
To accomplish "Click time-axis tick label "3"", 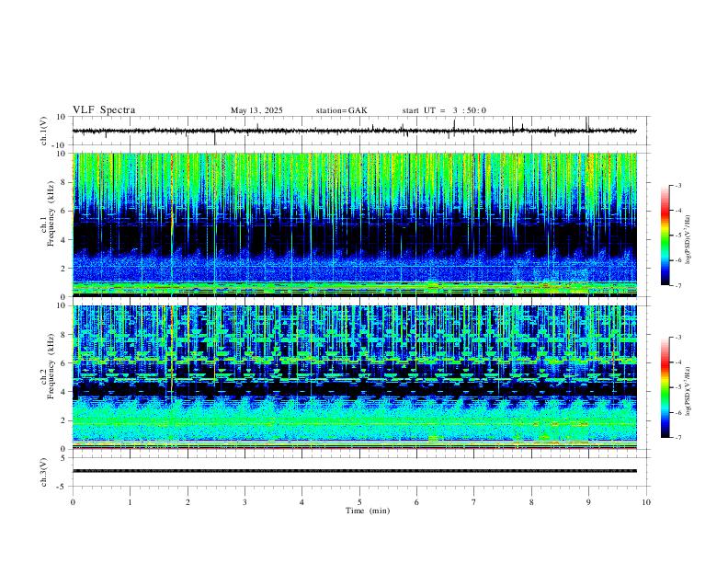I will point(245,502).
